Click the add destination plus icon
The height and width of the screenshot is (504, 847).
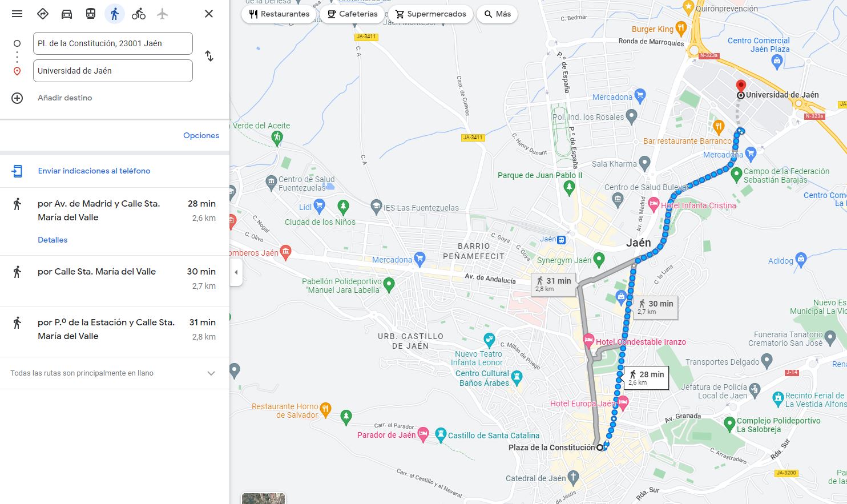pos(17,98)
